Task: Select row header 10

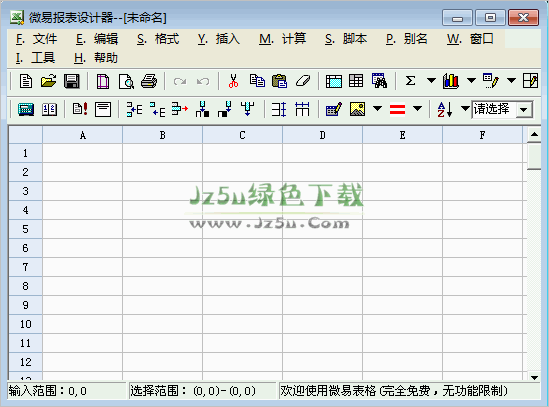Action: 26,324
